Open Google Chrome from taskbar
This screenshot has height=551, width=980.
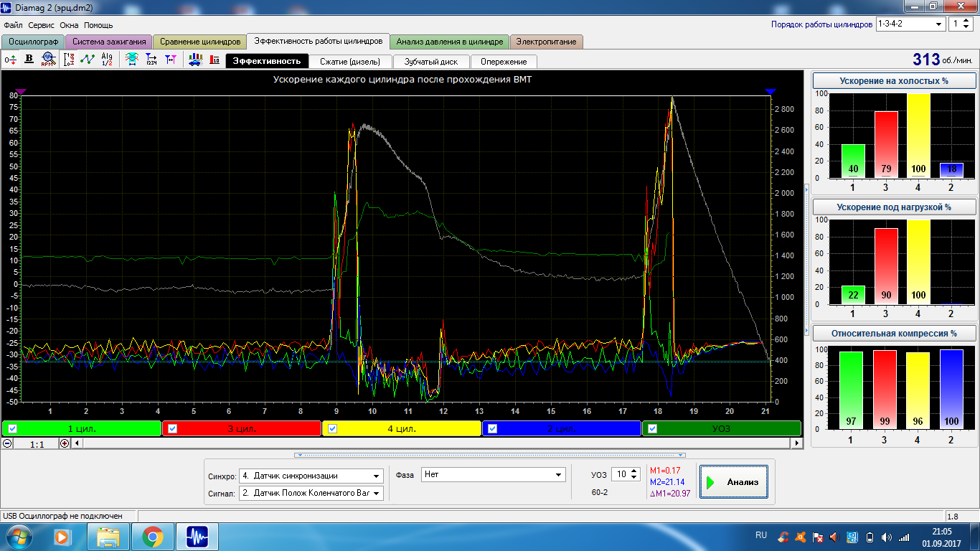[153, 537]
